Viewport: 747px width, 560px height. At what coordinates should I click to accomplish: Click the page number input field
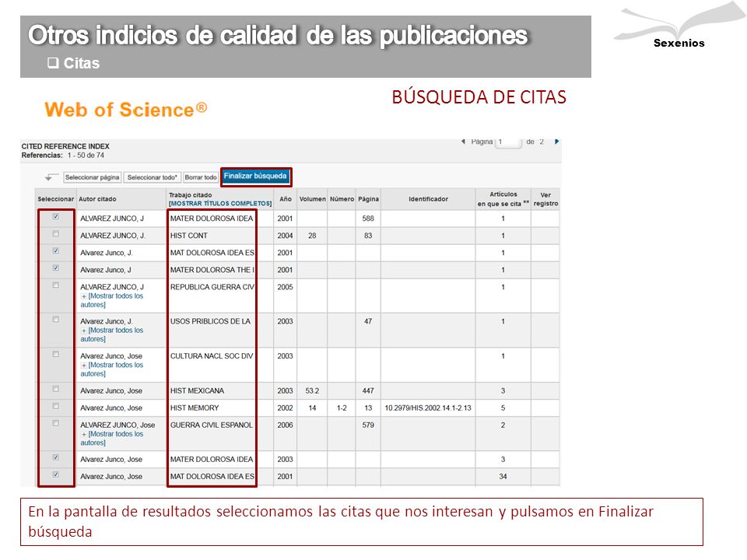[508, 142]
